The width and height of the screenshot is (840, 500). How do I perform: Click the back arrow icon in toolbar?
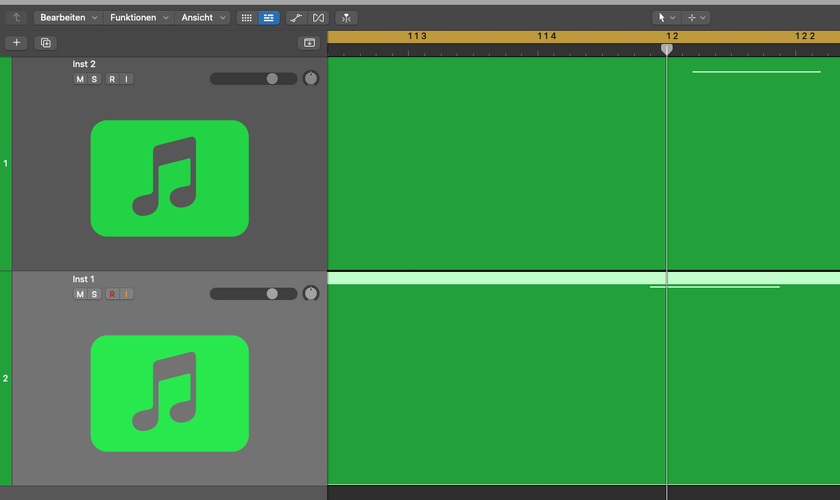coord(16,18)
